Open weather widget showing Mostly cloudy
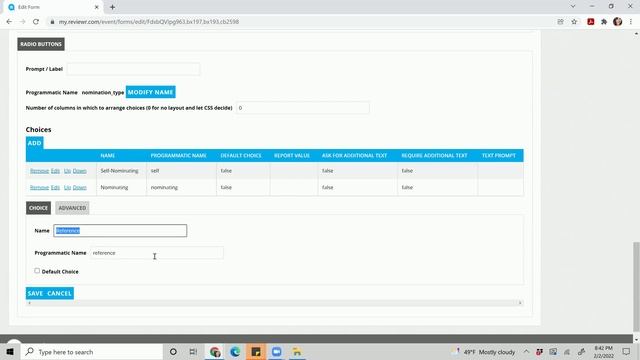Viewport: 640px width, 360px height. [484, 351]
